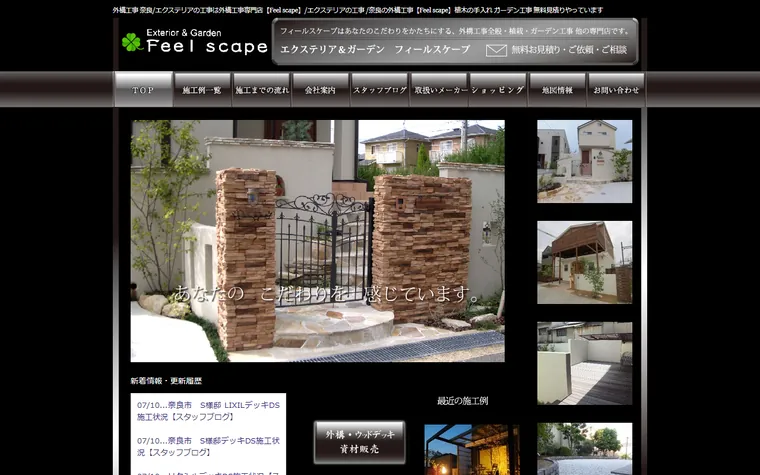Open news link 奈良市 S様邸 LIXILデッキDS施工状況
This screenshot has height=475, width=760.
(208, 411)
